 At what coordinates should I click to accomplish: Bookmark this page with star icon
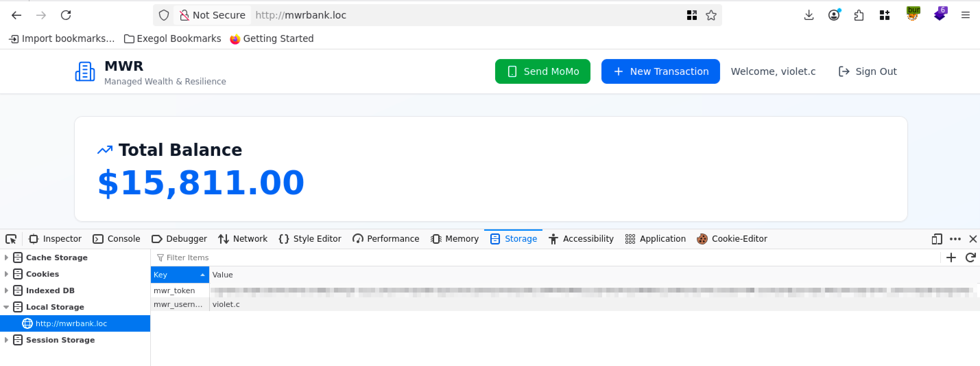click(710, 15)
